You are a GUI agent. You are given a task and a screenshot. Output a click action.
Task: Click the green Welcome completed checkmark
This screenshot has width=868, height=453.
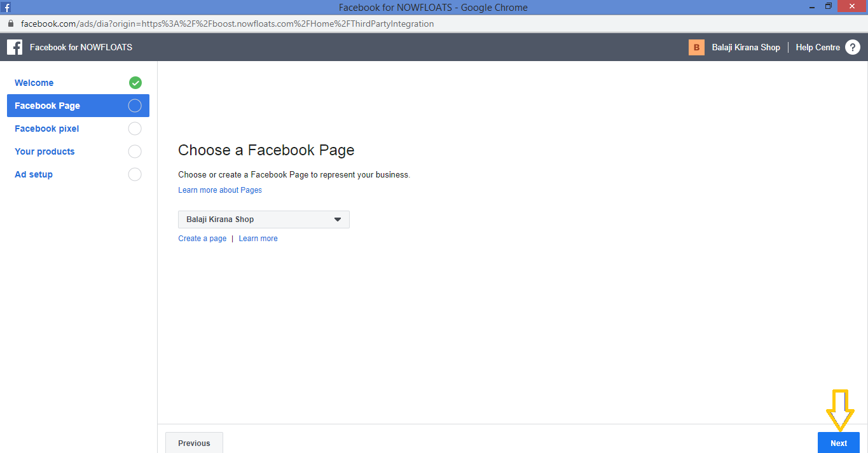pos(135,83)
